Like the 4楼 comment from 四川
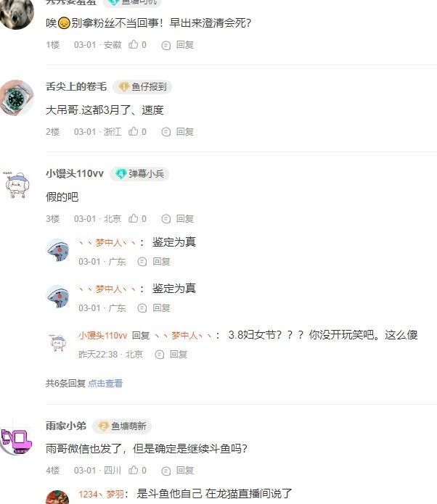Image resolution: width=437 pixels, height=504 pixels. pos(137,470)
